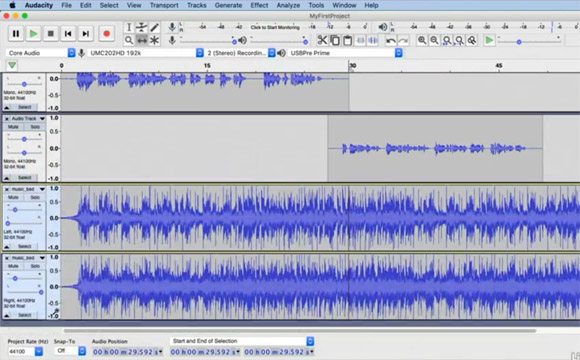The height and width of the screenshot is (360, 580).
Task: Collapse the Audio Track with its arrow
Action: (7, 178)
